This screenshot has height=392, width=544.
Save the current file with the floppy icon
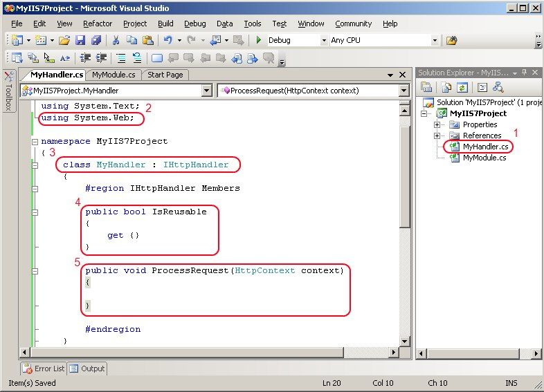[80, 40]
